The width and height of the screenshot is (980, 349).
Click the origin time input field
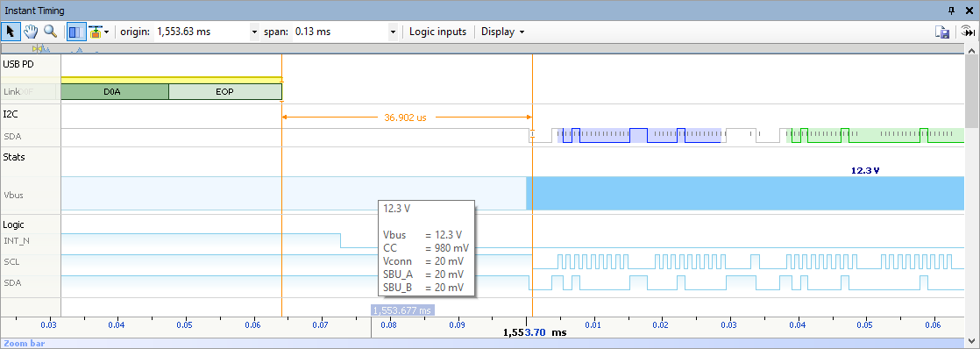[202, 32]
